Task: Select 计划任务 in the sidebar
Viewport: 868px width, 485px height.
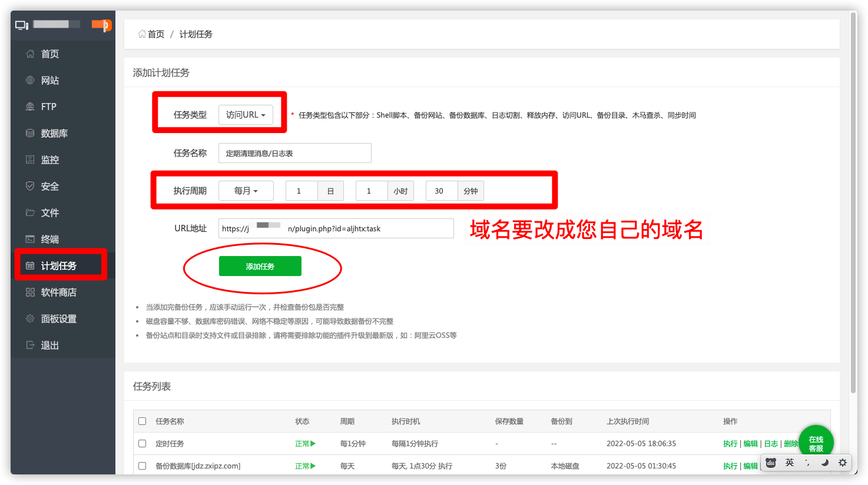Action: click(x=63, y=265)
